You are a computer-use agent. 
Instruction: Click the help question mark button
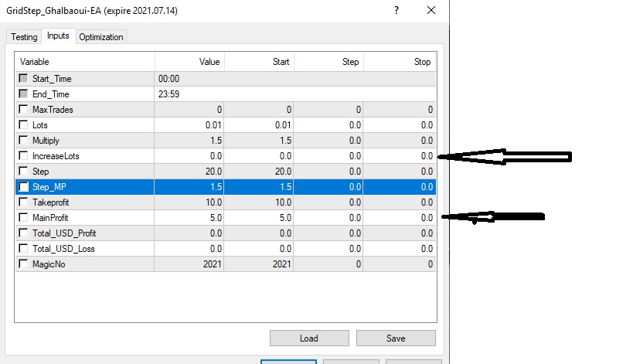click(396, 11)
